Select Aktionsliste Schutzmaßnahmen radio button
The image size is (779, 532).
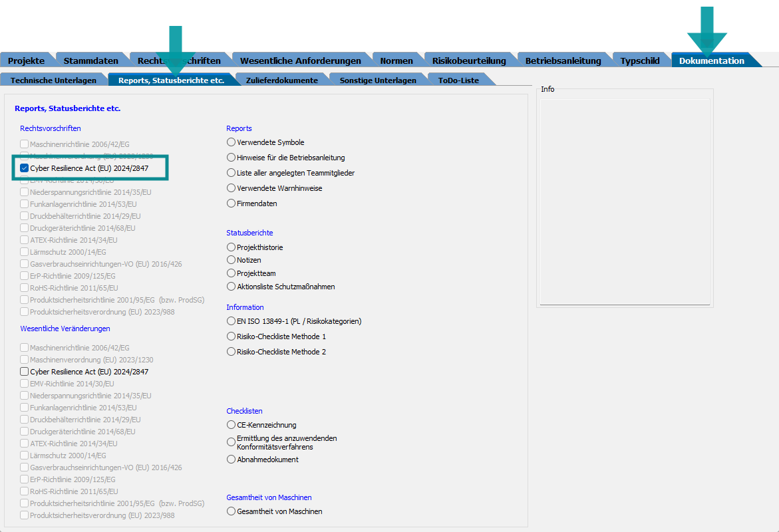(232, 287)
